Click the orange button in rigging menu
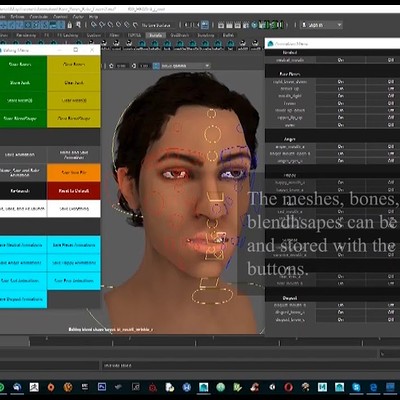The image size is (400, 400). 74,173
